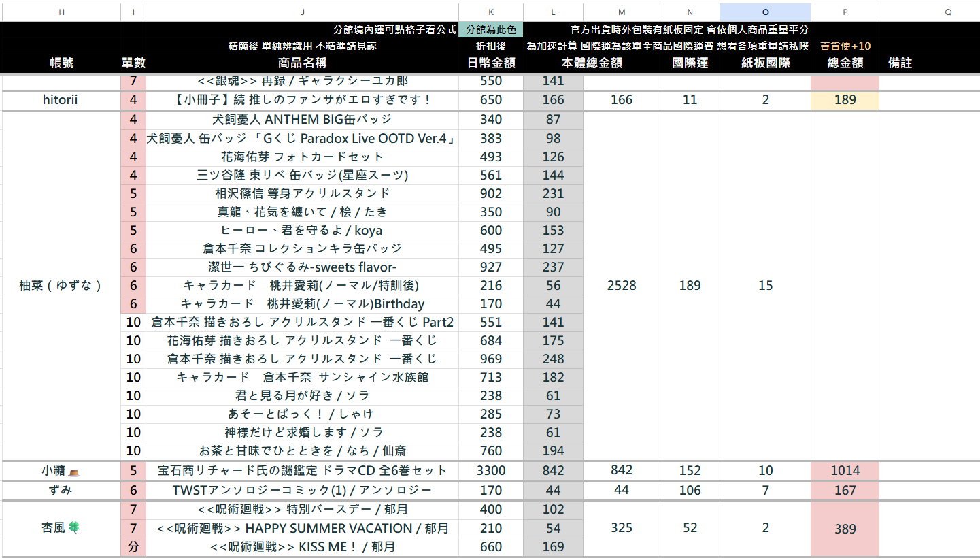The image size is (980, 558).
Task: Click the pink total cell 389
Action: [845, 528]
